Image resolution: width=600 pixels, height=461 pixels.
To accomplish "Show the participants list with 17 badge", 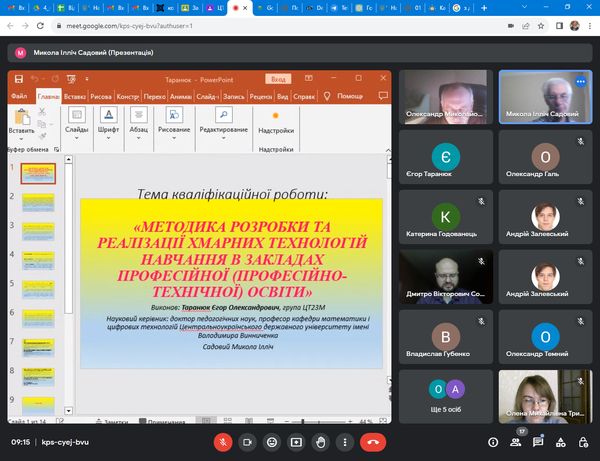I will click(x=514, y=441).
